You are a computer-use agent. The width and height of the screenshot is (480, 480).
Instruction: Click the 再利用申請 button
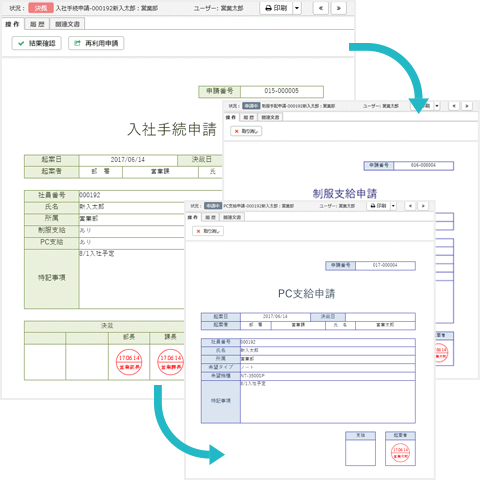[96, 43]
